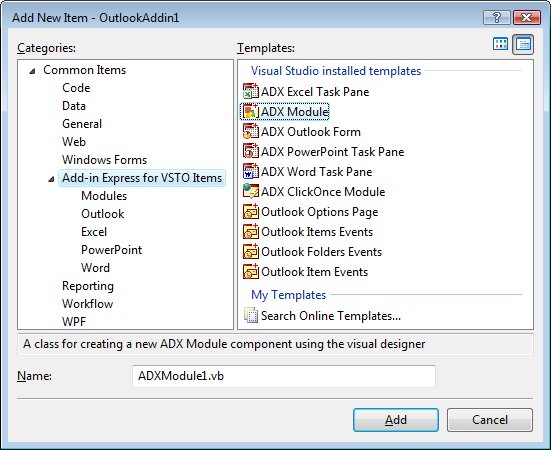Click the ADX PowerPoint Task Pane icon
This screenshot has height=450, width=551.
(x=251, y=152)
